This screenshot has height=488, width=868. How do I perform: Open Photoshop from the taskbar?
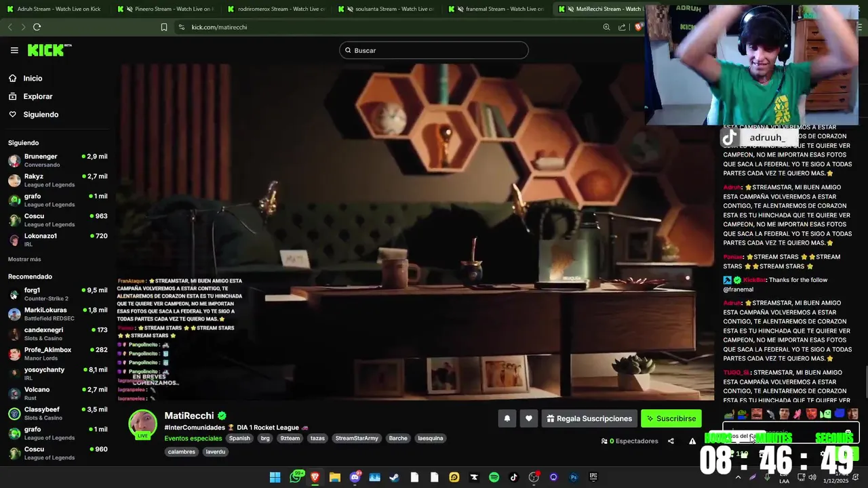point(574,477)
